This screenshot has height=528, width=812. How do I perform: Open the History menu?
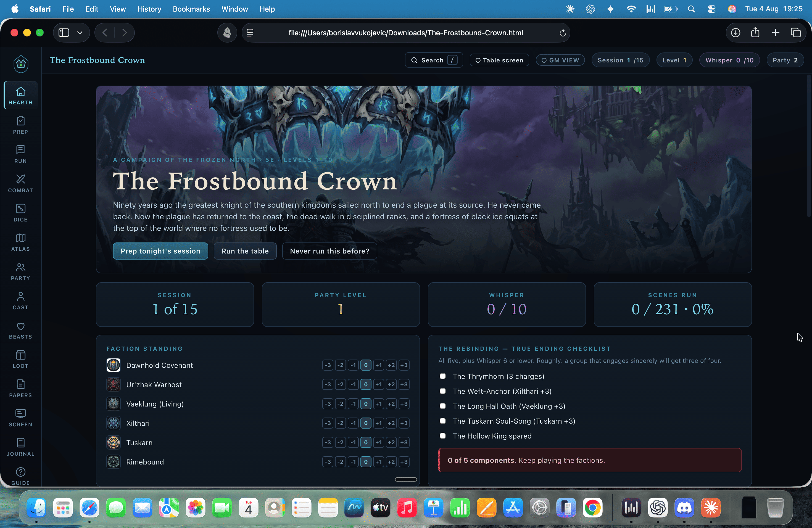[149, 9]
